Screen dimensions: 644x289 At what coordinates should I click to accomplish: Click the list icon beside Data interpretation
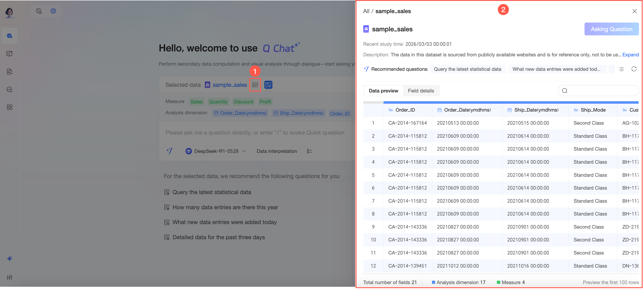[310, 151]
